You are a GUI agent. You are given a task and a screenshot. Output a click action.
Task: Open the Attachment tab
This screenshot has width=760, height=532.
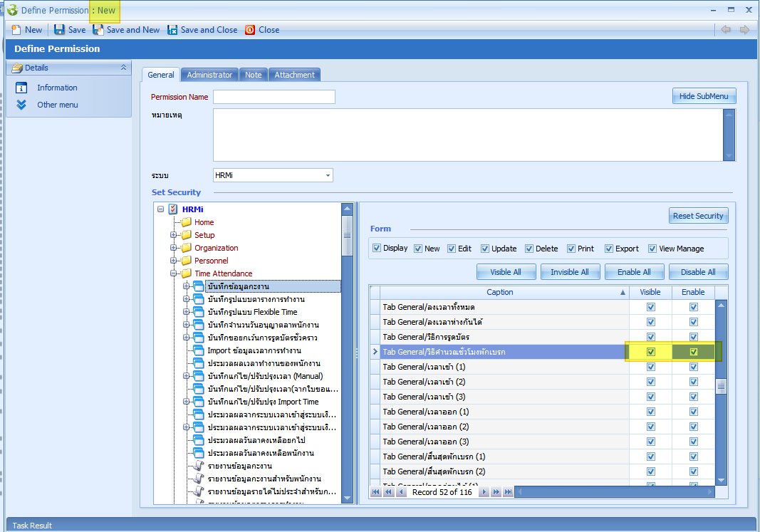pyautogui.click(x=294, y=75)
